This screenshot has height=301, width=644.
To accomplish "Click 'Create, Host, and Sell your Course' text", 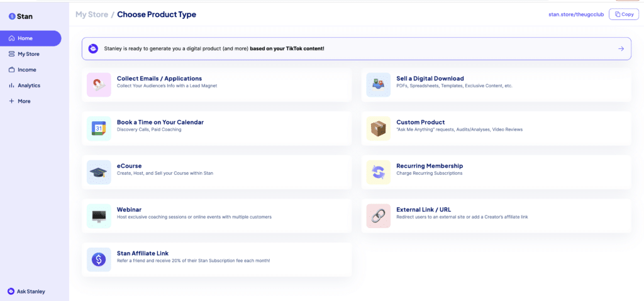I will click(165, 173).
